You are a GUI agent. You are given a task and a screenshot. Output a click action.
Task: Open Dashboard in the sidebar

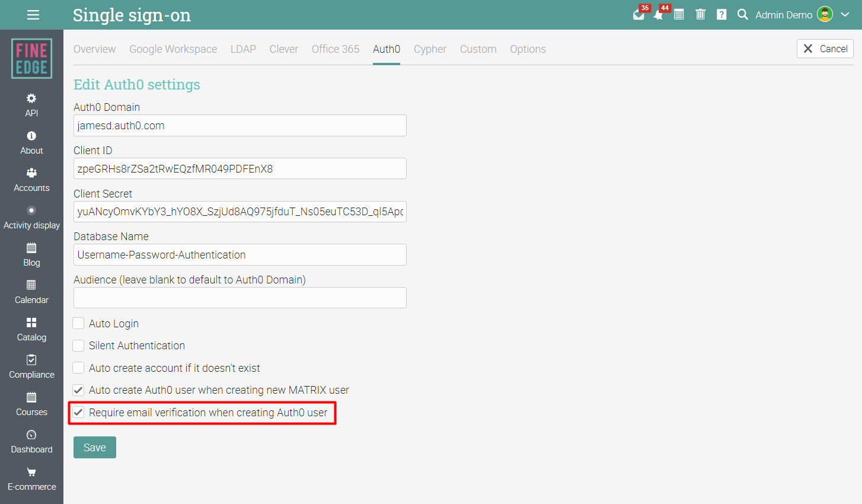pos(31,442)
